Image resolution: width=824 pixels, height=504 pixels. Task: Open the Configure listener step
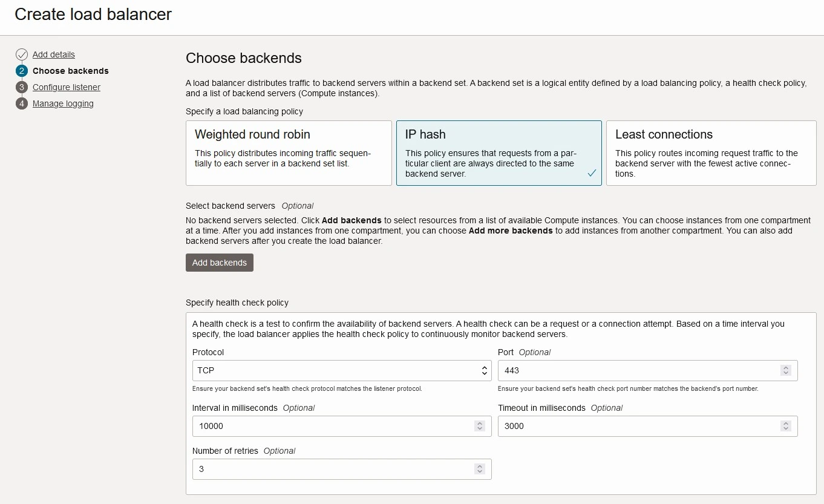point(67,87)
